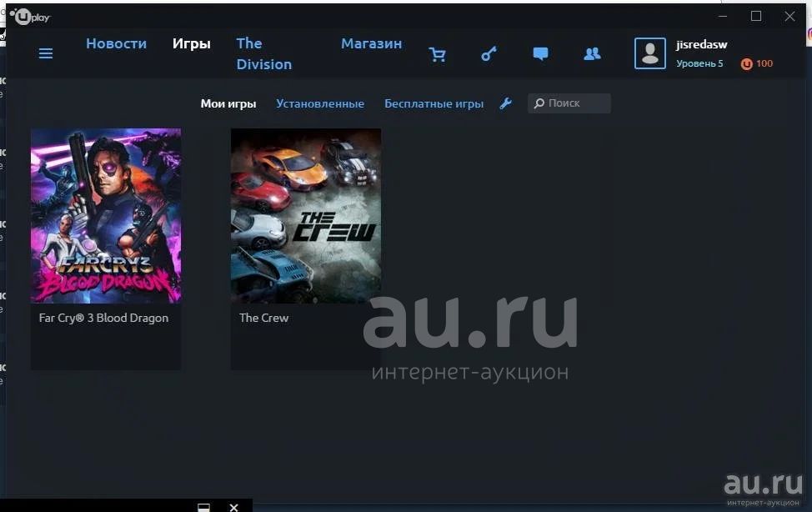Filter by Установленные games
The width and height of the screenshot is (812, 512).
click(x=320, y=103)
